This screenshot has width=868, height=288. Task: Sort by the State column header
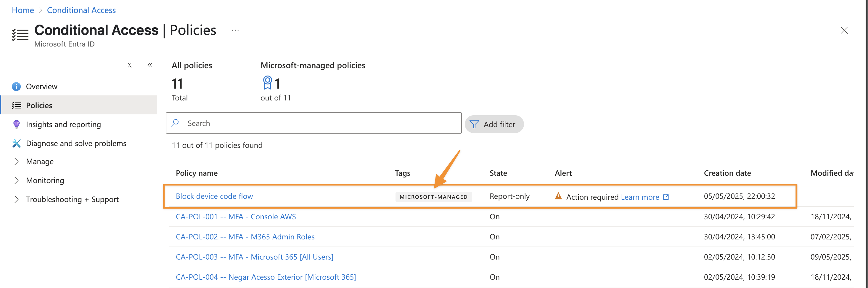tap(498, 173)
